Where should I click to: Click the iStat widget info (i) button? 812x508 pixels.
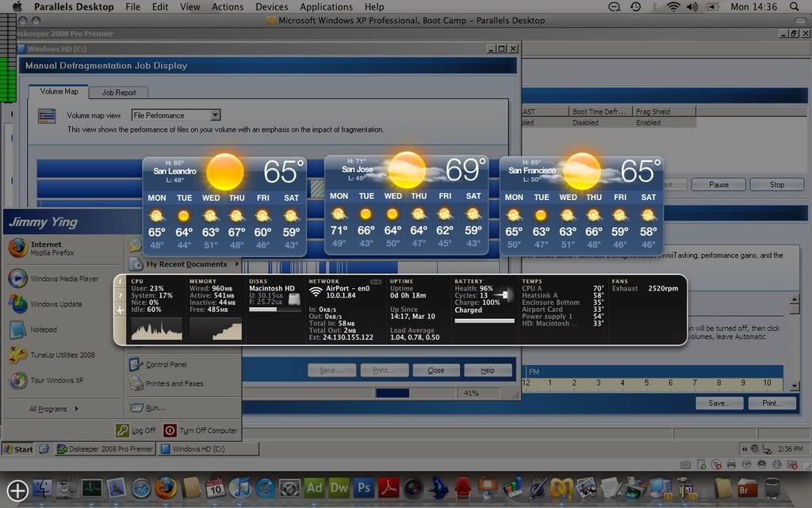(x=121, y=281)
